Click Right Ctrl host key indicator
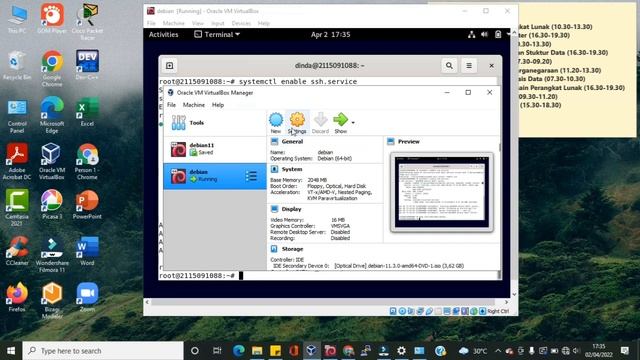The image size is (640, 360). pos(498,311)
